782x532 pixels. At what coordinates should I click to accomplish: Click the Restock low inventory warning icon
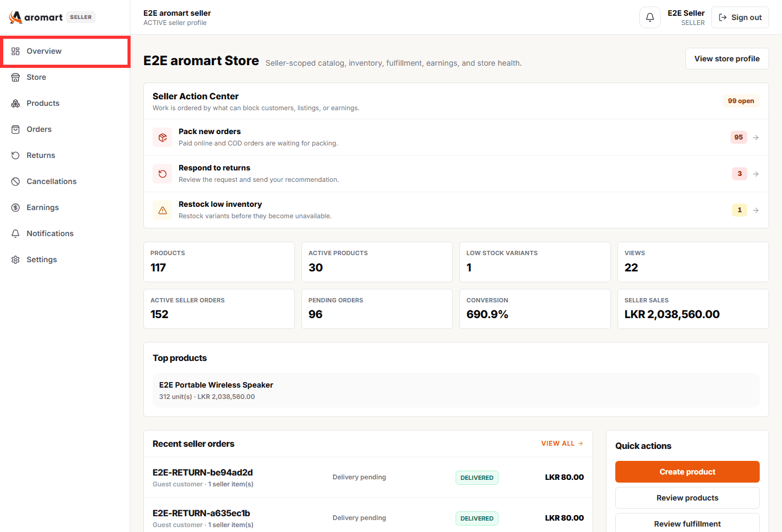pyautogui.click(x=162, y=210)
